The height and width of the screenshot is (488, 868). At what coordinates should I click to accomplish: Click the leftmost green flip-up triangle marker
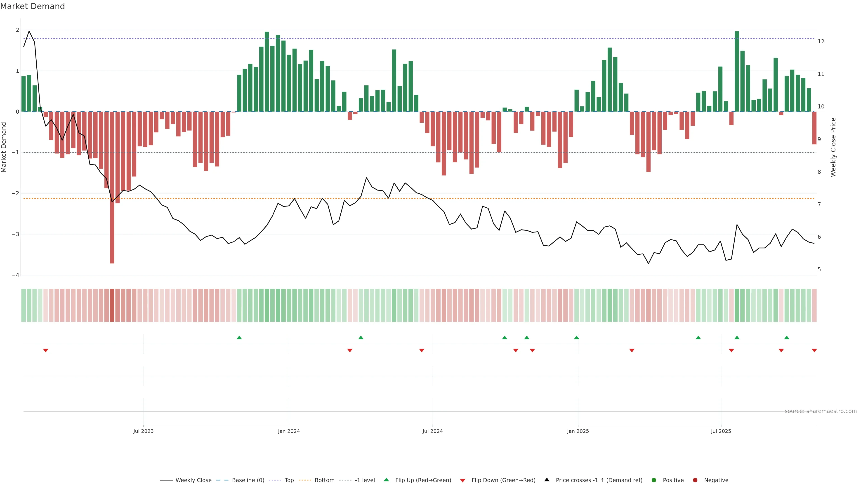(x=239, y=338)
